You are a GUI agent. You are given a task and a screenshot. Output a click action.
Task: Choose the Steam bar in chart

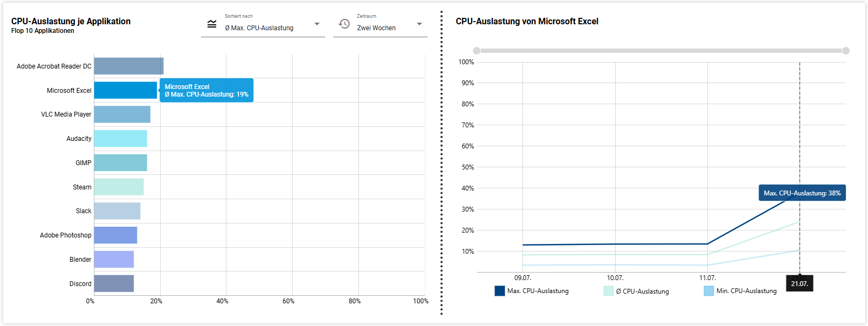119,187
